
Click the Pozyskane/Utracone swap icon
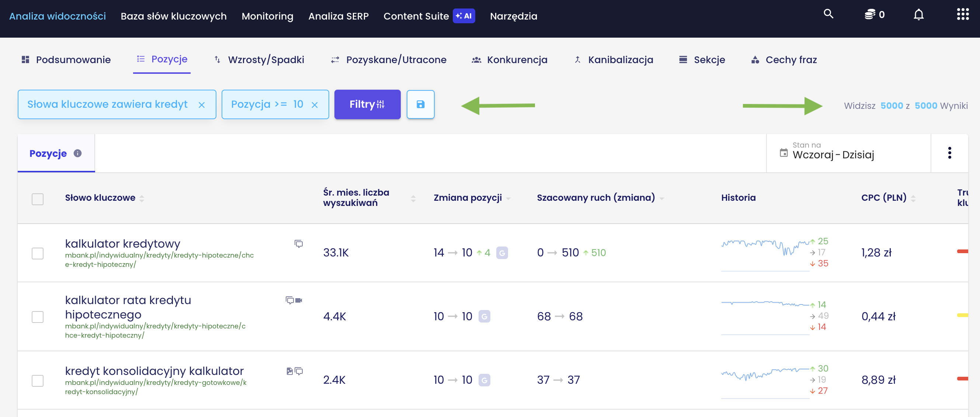[x=335, y=60]
